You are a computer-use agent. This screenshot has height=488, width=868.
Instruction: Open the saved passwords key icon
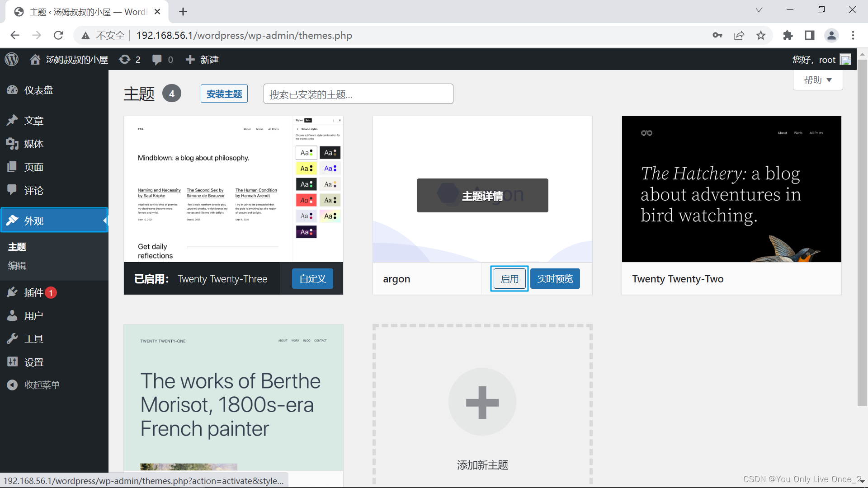pyautogui.click(x=717, y=35)
